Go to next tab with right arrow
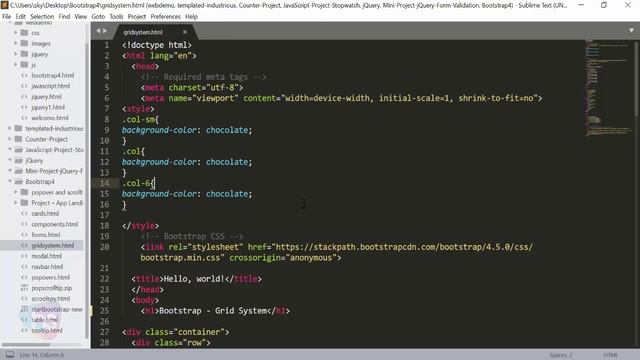The width and height of the screenshot is (640, 360). click(x=105, y=31)
